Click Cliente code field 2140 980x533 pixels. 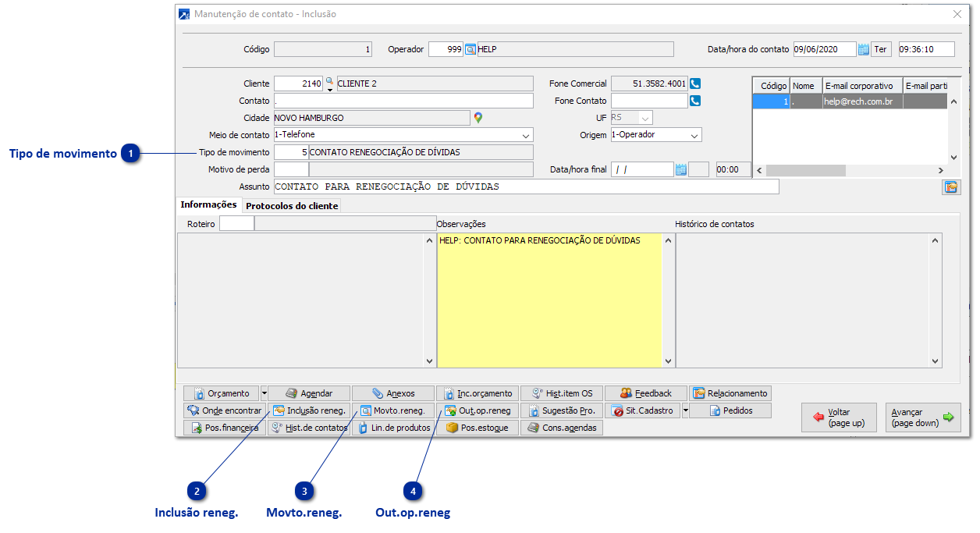[299, 84]
